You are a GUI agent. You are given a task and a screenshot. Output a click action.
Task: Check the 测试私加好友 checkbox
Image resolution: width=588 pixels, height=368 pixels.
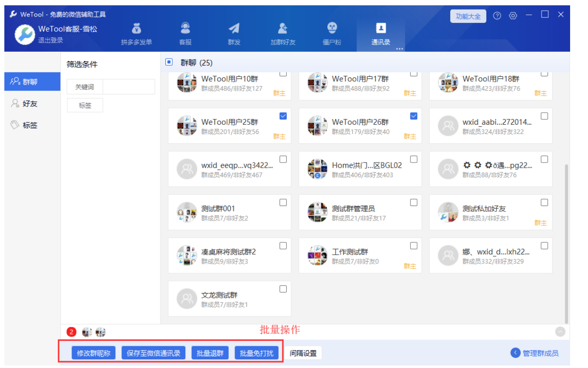(544, 203)
